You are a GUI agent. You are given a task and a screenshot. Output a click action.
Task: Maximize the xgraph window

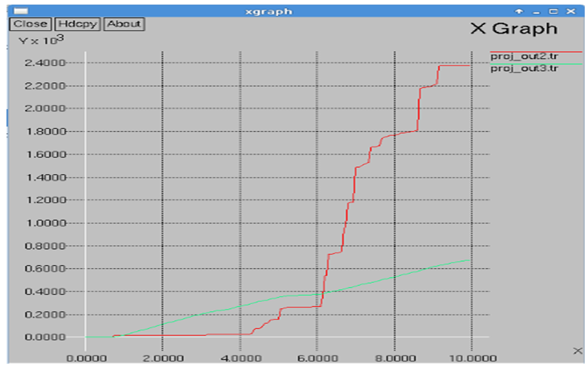pyautogui.click(x=553, y=12)
